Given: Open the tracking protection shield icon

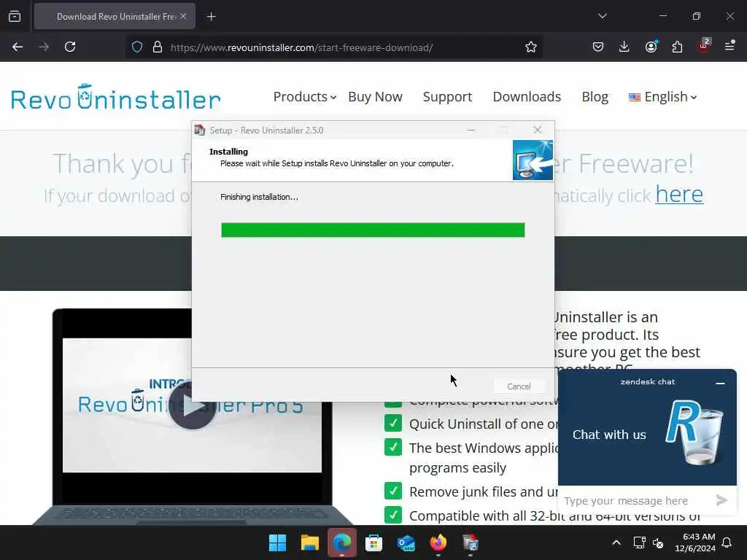Looking at the screenshot, I should click(137, 47).
